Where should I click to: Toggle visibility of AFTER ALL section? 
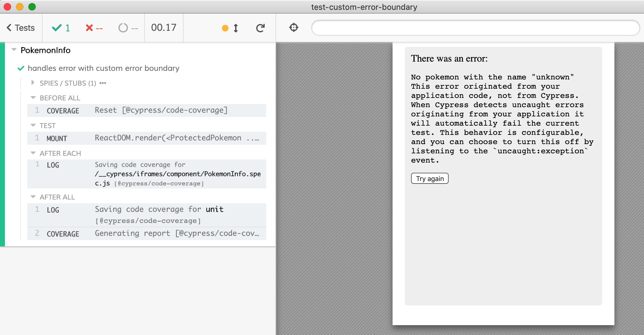34,197
